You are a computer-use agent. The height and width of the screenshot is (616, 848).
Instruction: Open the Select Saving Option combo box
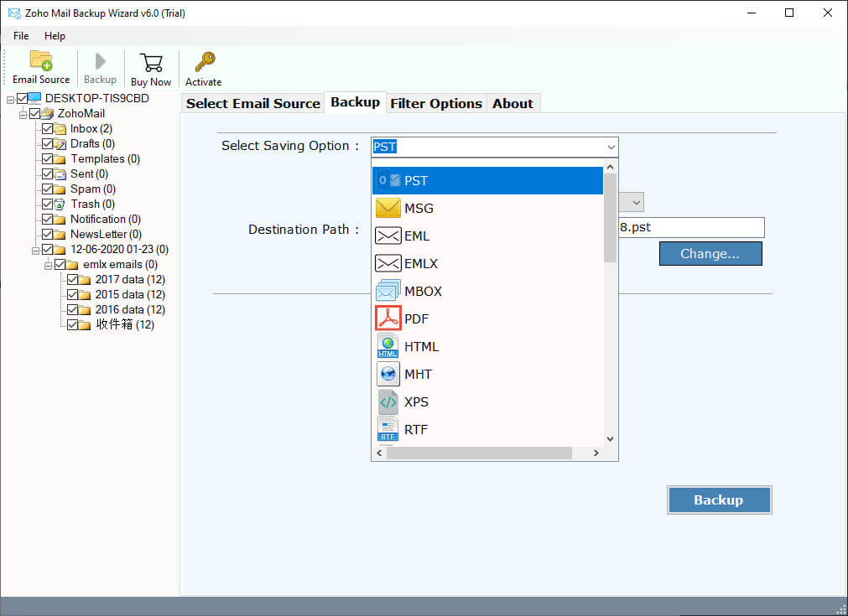coord(494,147)
